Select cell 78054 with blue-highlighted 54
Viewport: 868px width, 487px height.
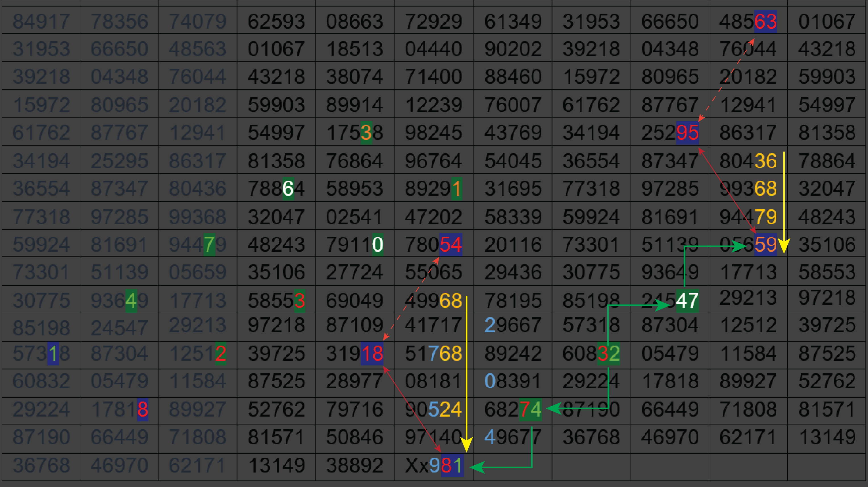(x=433, y=244)
